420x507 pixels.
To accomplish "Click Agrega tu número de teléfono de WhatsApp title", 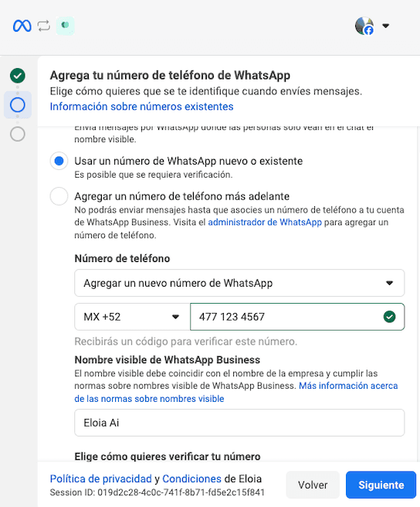I will point(170,75).
